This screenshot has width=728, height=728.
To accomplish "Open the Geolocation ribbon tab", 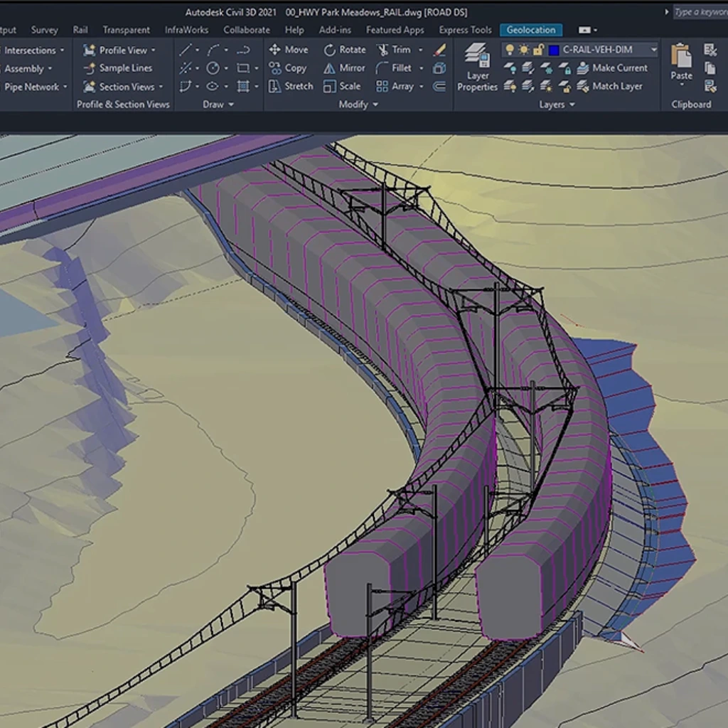I will point(530,30).
